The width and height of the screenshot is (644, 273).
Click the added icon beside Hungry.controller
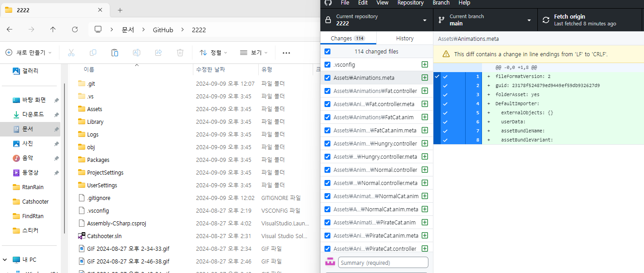(x=425, y=143)
